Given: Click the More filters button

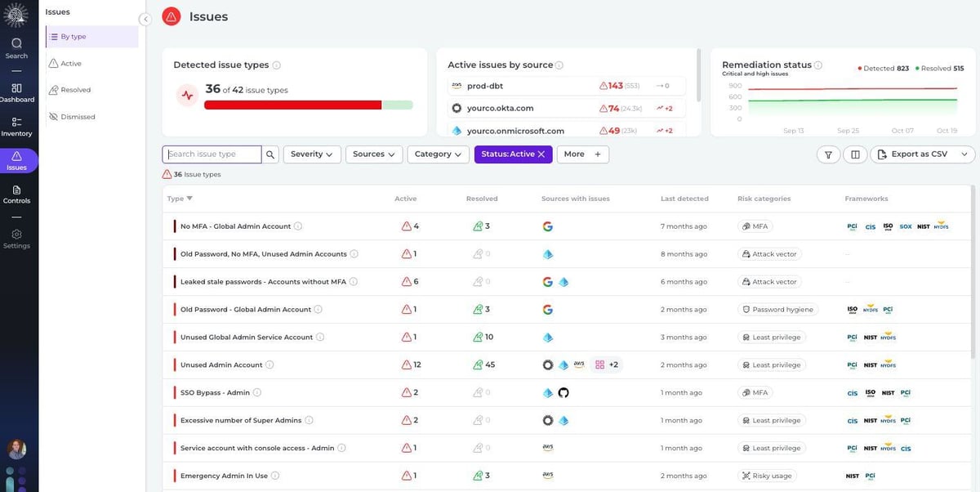Looking at the screenshot, I should [582, 154].
